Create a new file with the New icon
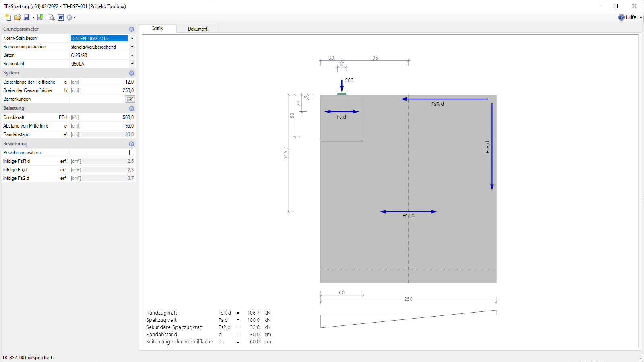This screenshot has height=362, width=644. (x=8, y=17)
